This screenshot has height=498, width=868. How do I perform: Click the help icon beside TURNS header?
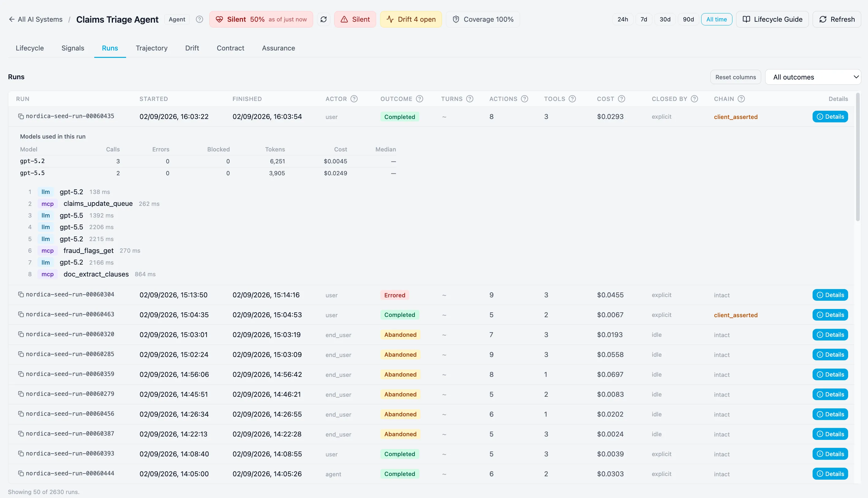(x=470, y=99)
